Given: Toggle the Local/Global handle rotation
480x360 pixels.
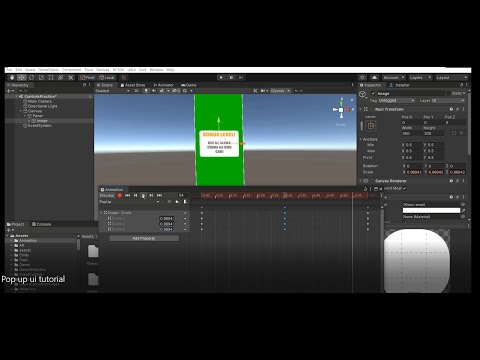Looking at the screenshot, I should pos(107,77).
